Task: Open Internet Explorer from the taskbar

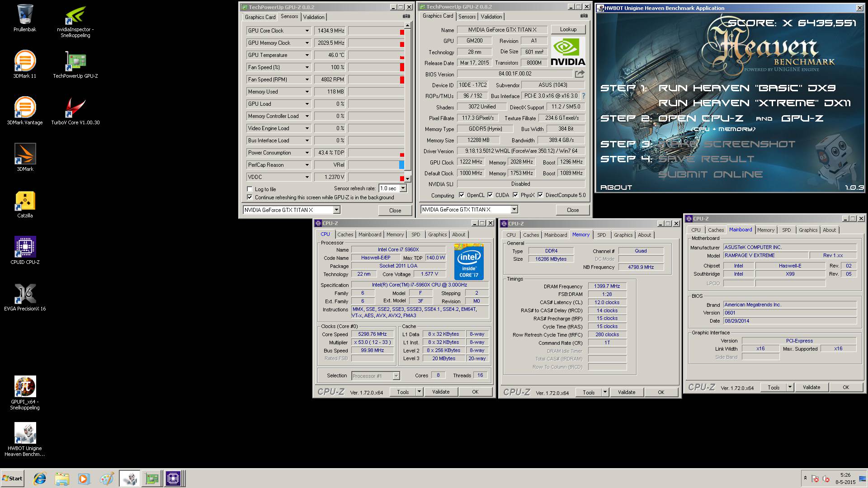Action: [x=40, y=479]
